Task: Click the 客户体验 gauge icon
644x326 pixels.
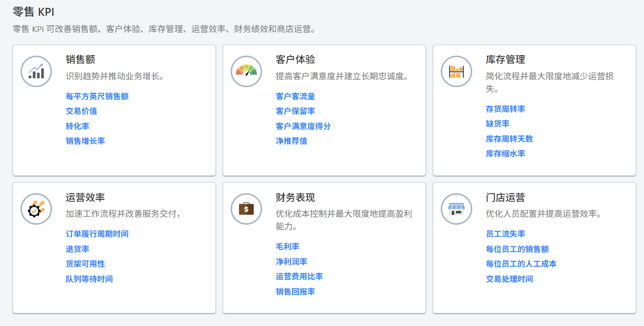Action: (246, 71)
